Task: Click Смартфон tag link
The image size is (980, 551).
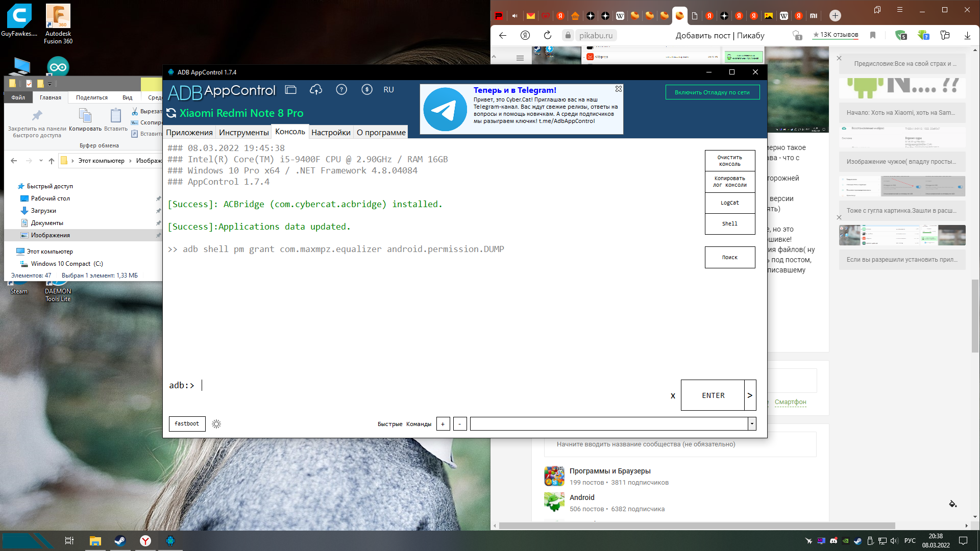Action: (790, 402)
